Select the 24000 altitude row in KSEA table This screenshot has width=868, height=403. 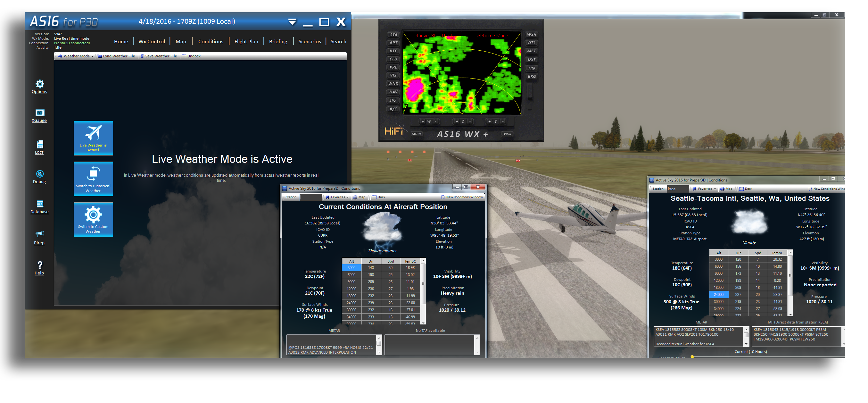pyautogui.click(x=748, y=295)
